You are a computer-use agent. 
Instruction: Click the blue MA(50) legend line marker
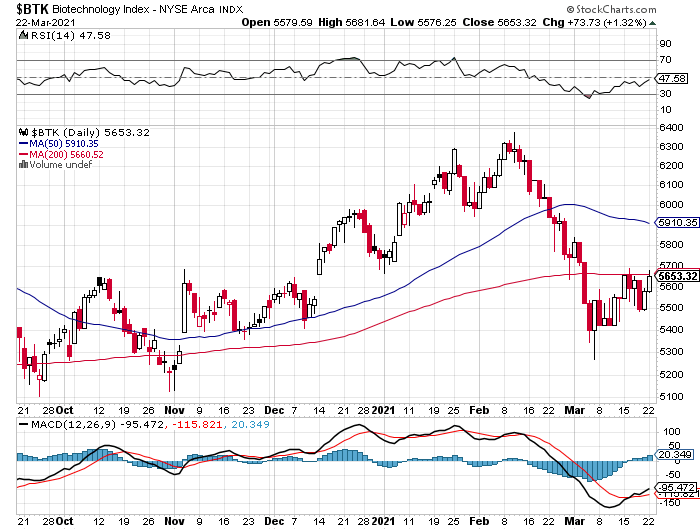24,143
